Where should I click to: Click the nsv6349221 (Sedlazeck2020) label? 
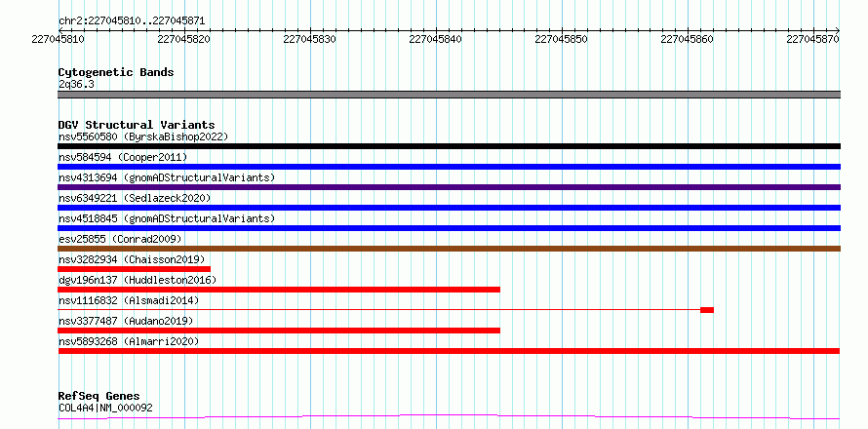click(135, 198)
